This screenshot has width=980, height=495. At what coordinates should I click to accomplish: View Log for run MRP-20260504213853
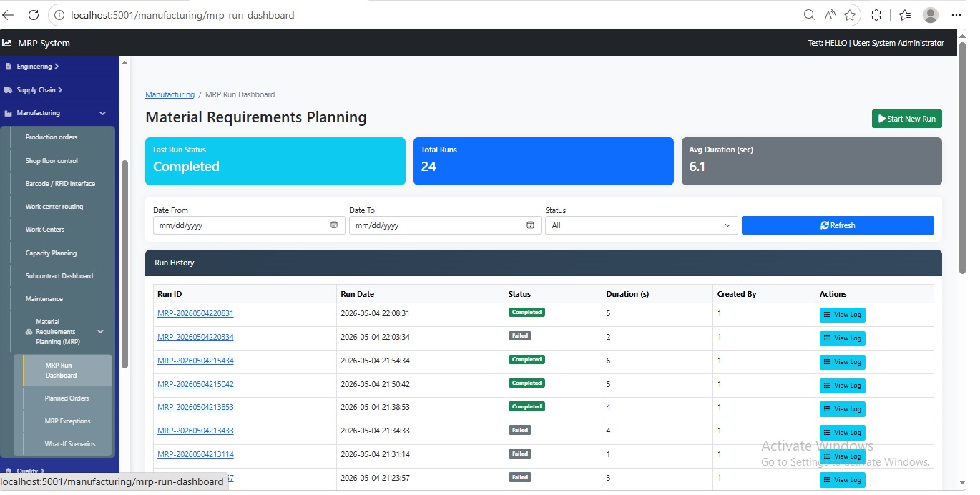[x=842, y=409]
